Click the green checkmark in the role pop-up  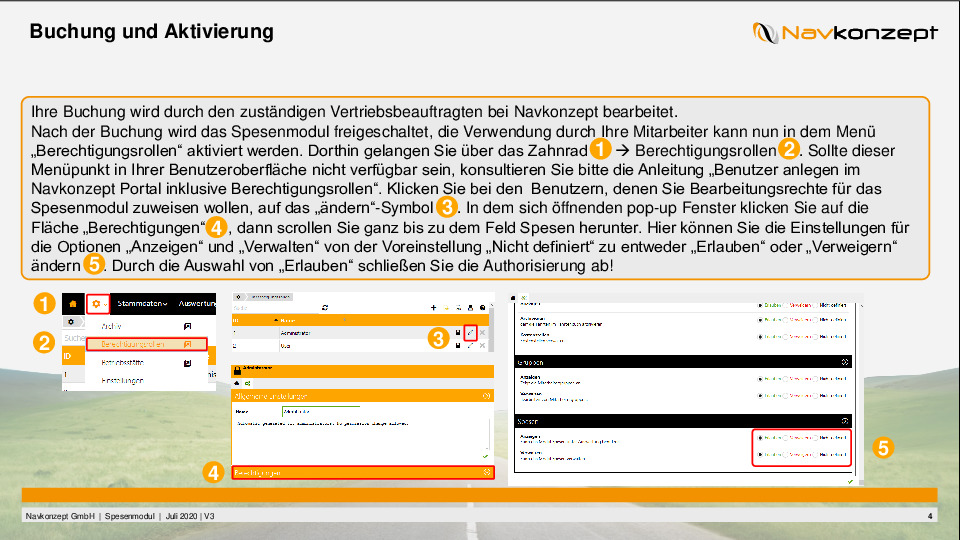(486, 457)
